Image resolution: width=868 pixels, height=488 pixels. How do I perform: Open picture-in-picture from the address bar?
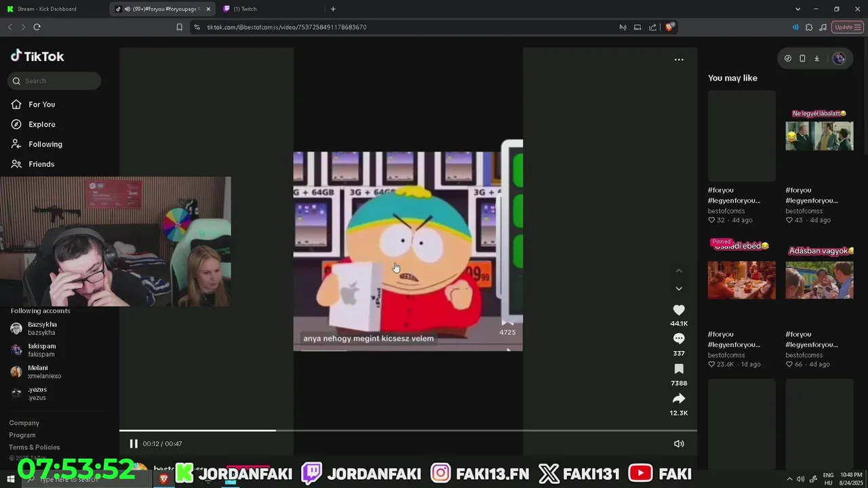pos(637,27)
